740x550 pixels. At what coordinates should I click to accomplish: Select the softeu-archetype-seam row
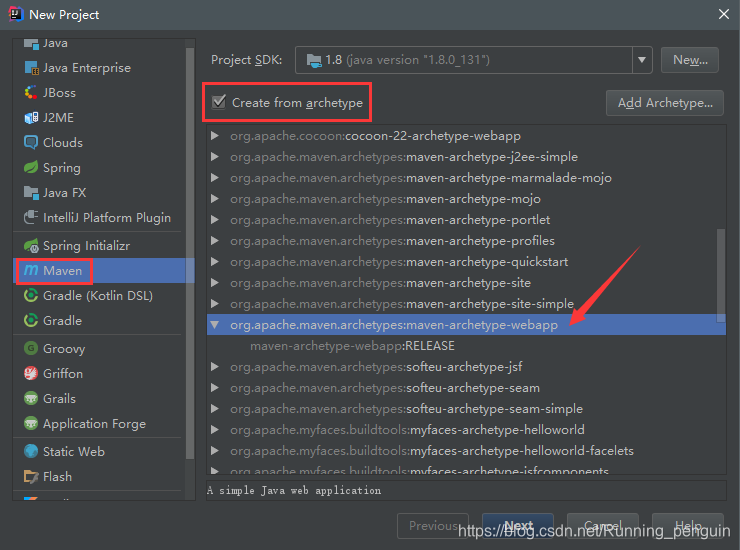point(466,388)
